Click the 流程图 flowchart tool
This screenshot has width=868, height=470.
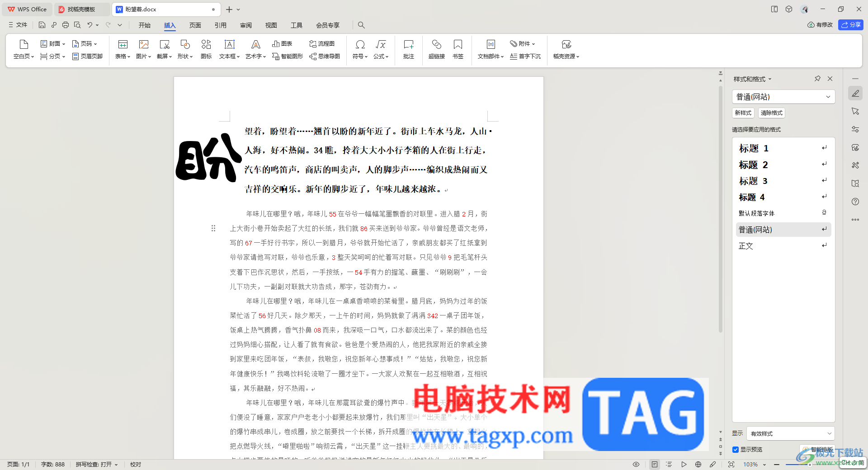(x=322, y=44)
